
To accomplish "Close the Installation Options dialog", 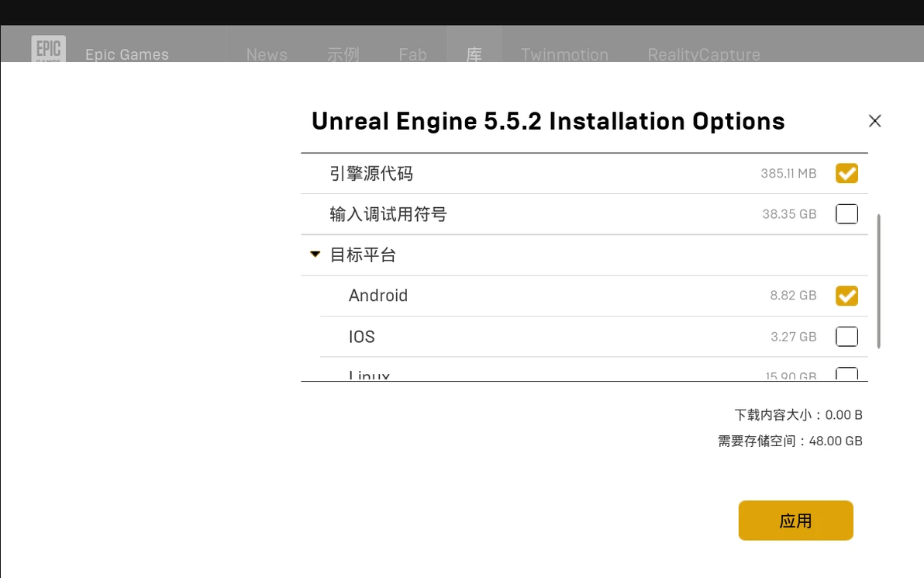I will coord(874,121).
